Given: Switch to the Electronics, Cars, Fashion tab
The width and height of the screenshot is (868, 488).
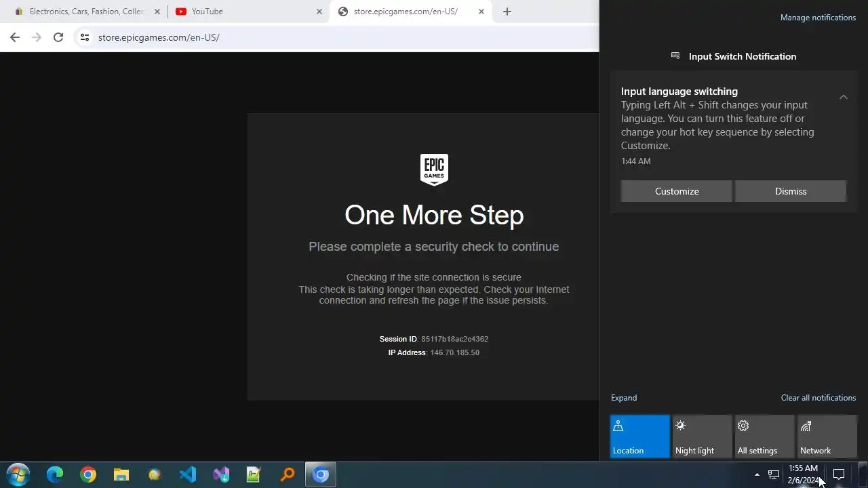Looking at the screenshot, I should click(85, 12).
